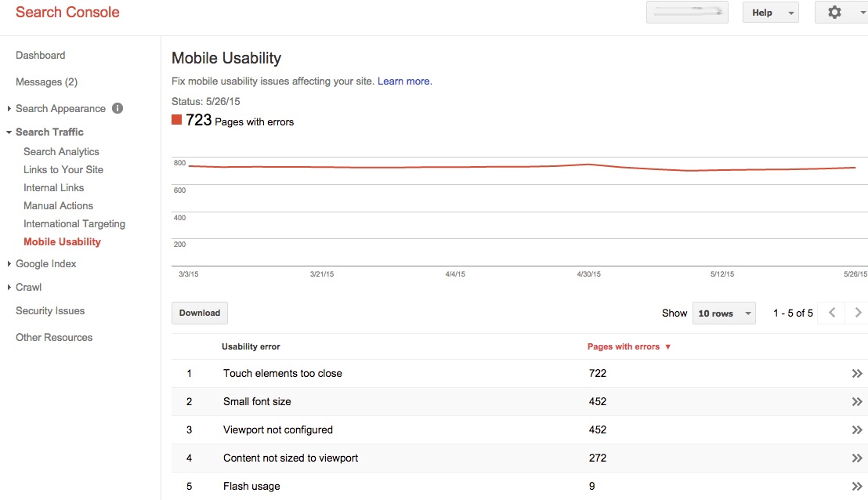Toggle sort order on Pages with errors column
Image resolution: width=868 pixels, height=500 pixels.
628,346
